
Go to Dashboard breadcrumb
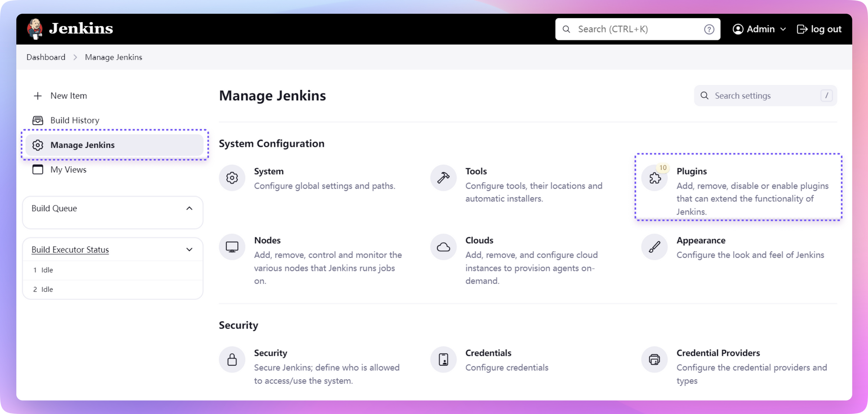click(x=46, y=57)
